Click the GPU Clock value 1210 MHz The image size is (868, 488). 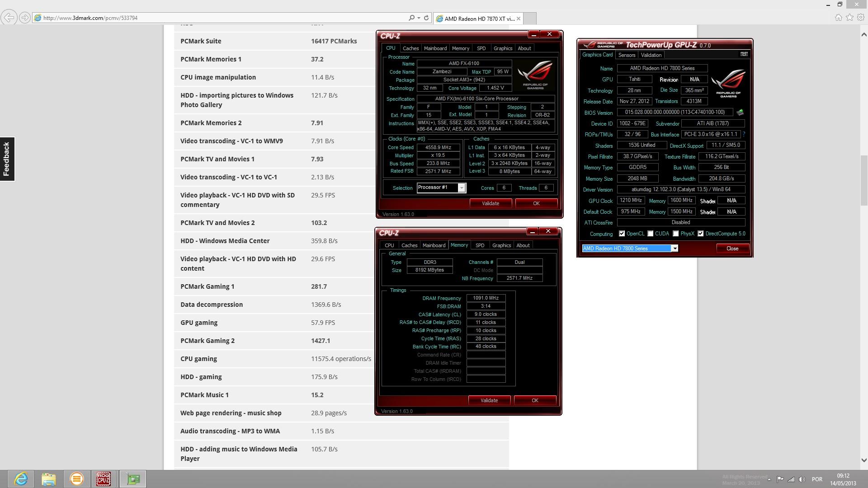(631, 201)
